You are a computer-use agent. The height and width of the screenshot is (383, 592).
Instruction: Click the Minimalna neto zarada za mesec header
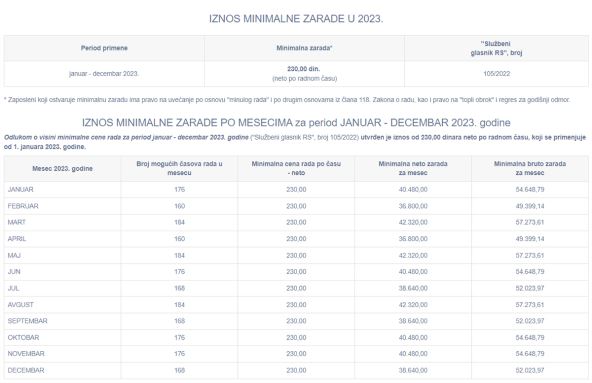(x=413, y=168)
